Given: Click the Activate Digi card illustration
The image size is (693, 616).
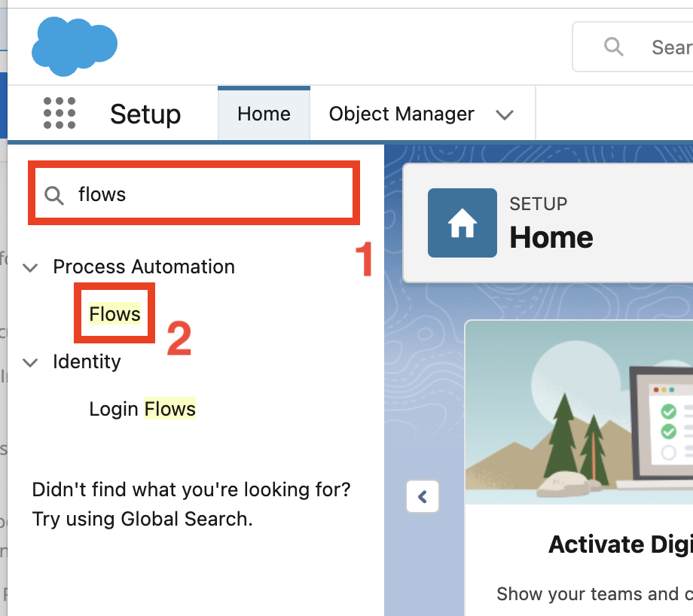Looking at the screenshot, I should coord(579,412).
